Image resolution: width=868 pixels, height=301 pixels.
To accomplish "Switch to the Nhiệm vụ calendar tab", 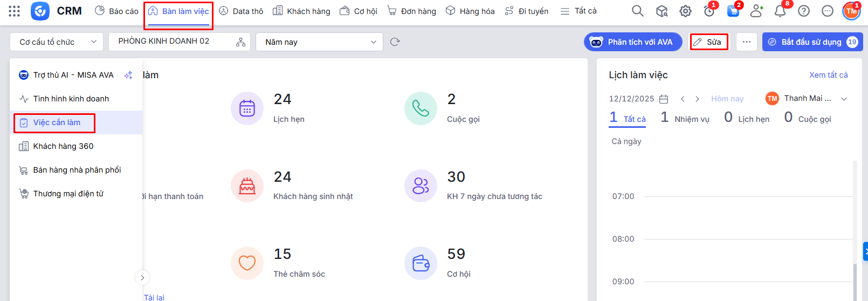I will click(685, 119).
